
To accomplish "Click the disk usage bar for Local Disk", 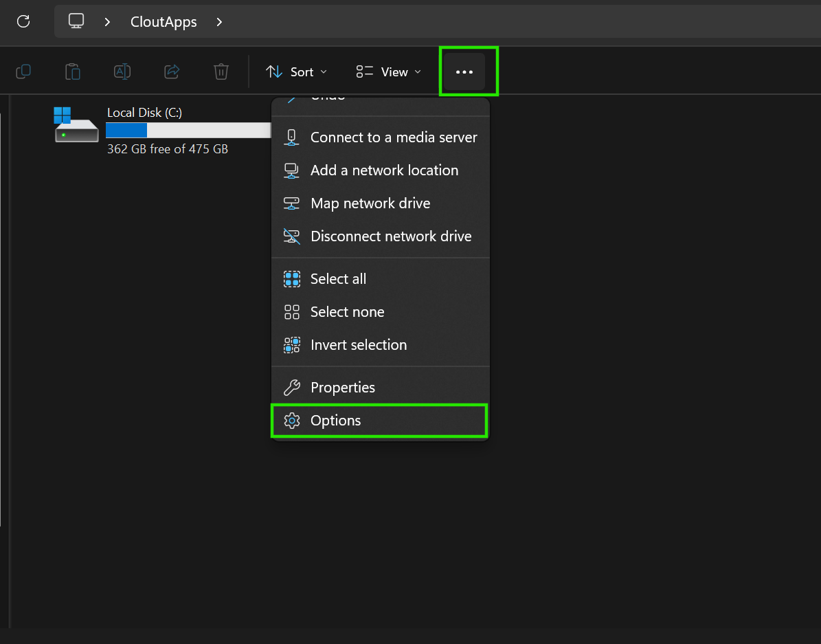I will (188, 130).
